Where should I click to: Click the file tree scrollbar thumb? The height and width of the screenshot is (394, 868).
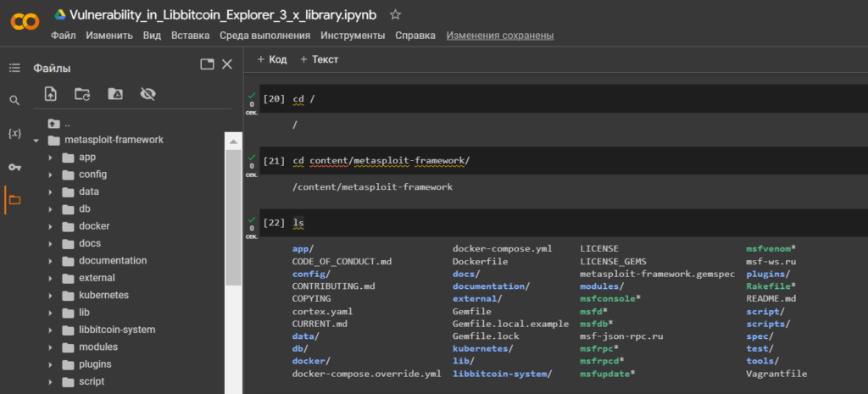(x=233, y=218)
